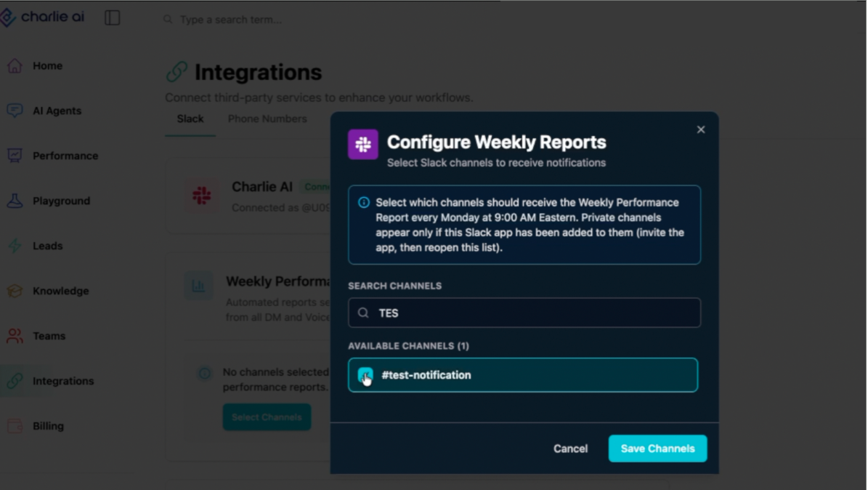Open Home from the sidebar
Screen dimensions: 868x490
click(47, 65)
